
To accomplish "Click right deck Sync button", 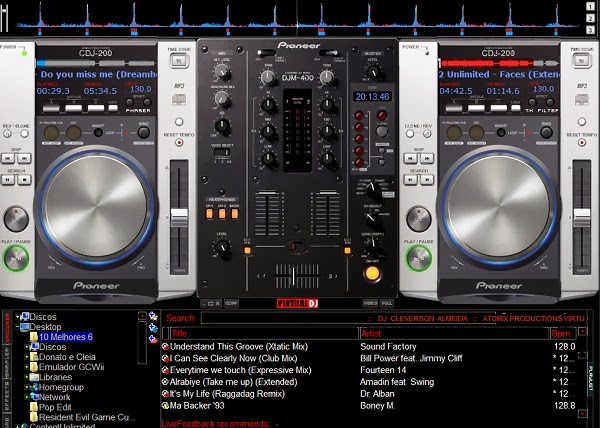I will coord(546,133).
